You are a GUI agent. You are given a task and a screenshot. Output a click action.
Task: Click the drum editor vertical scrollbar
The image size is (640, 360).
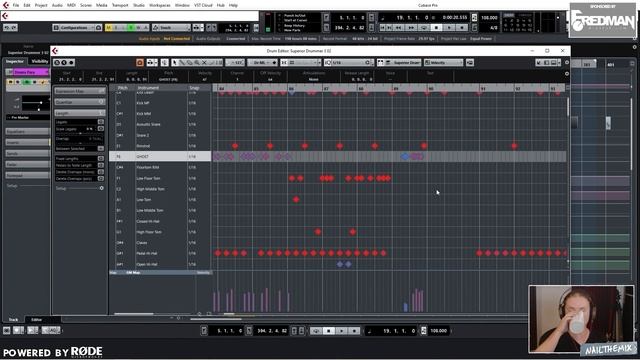[568, 107]
